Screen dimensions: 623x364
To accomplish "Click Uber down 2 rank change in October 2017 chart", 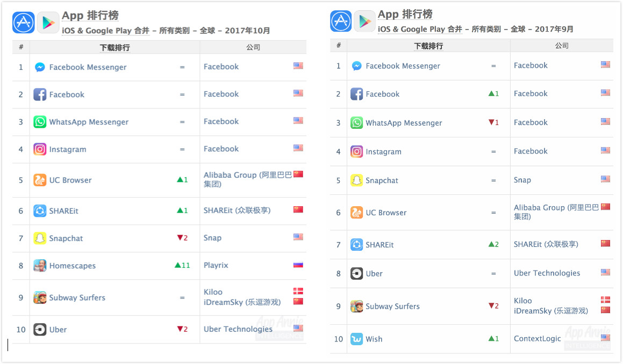I will click(x=182, y=329).
